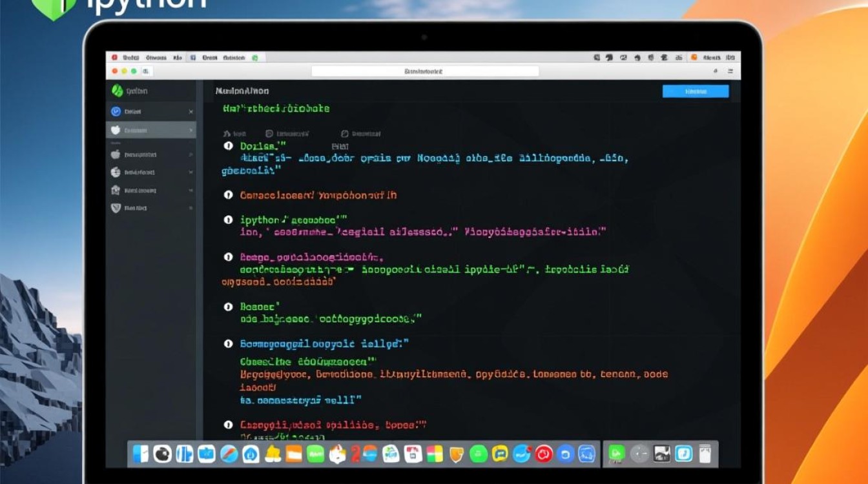
Task: Expand the chevron on the globe sidebar row
Action: [x=191, y=172]
